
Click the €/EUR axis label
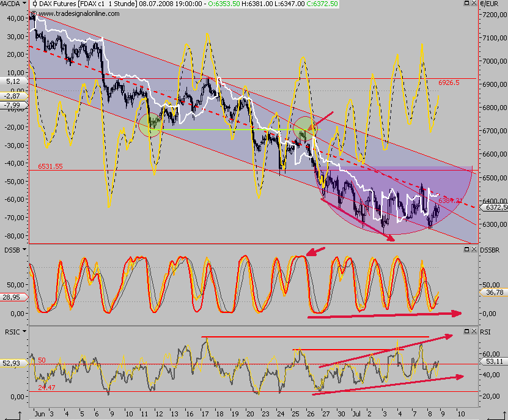click(489, 4)
